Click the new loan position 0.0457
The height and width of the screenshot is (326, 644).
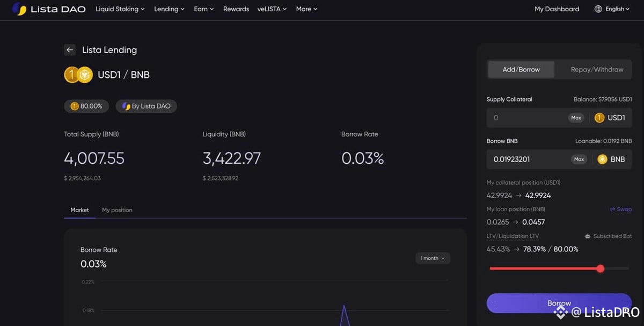click(533, 222)
